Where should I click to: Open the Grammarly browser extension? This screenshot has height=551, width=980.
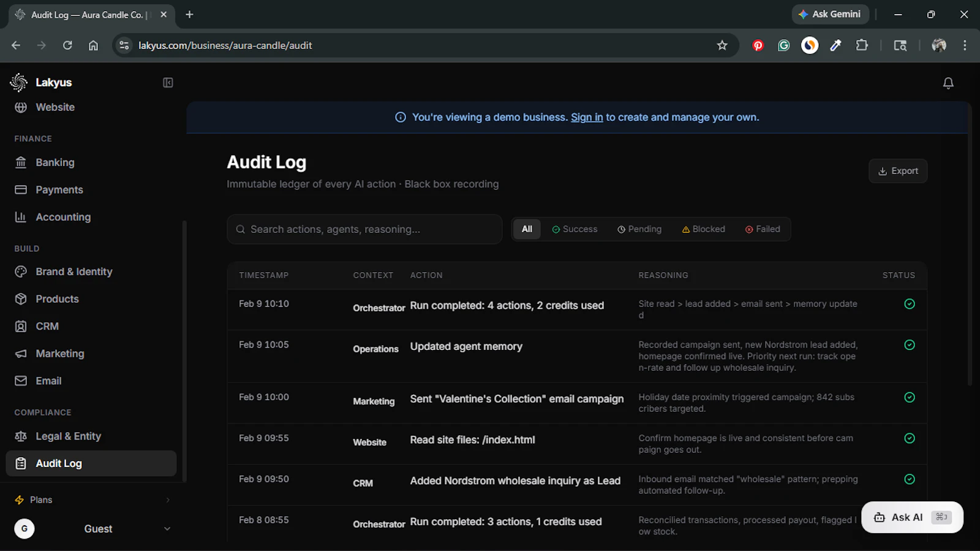click(x=784, y=45)
